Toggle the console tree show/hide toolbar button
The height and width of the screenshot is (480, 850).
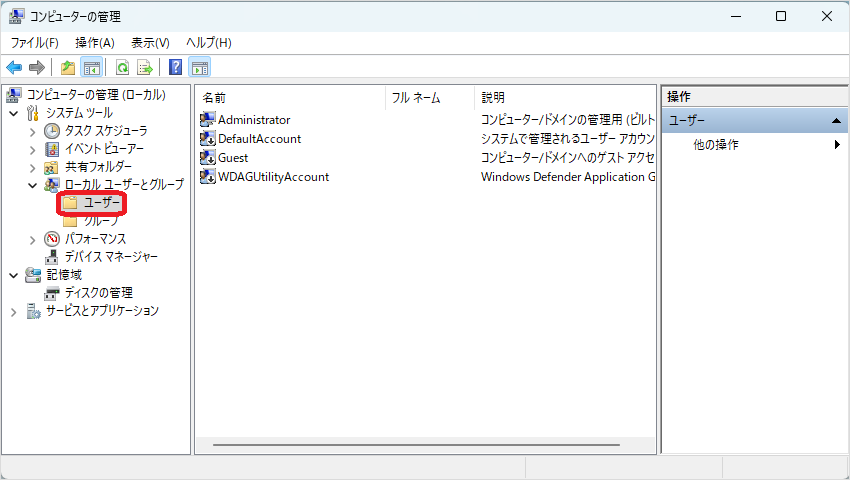[x=92, y=68]
